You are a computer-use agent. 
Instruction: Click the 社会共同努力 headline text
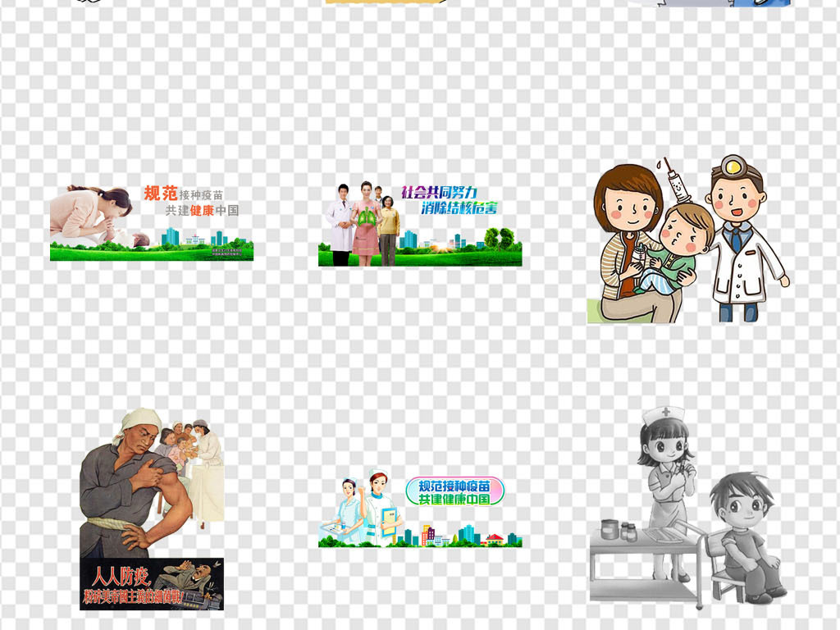(x=438, y=193)
